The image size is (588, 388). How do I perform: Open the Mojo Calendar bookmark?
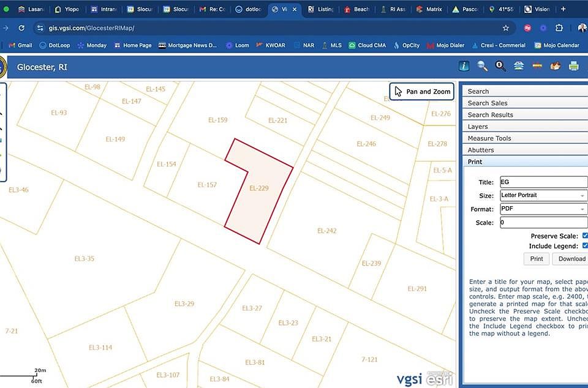coord(557,45)
